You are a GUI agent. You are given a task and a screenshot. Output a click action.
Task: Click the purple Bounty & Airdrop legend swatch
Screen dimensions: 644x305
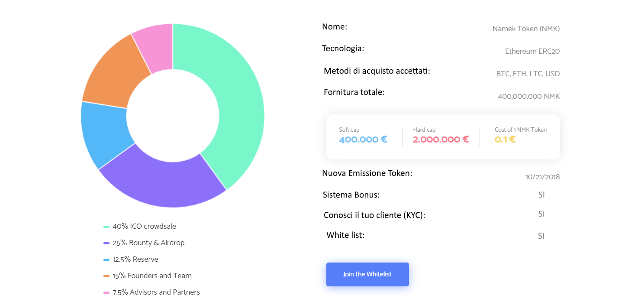[106, 243]
